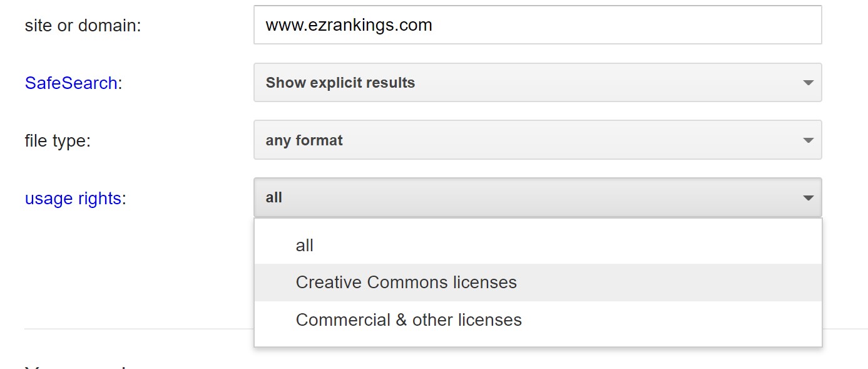Image resolution: width=868 pixels, height=369 pixels.
Task: Collapse the usage rights dropdown showing 'all'
Action: [537, 198]
